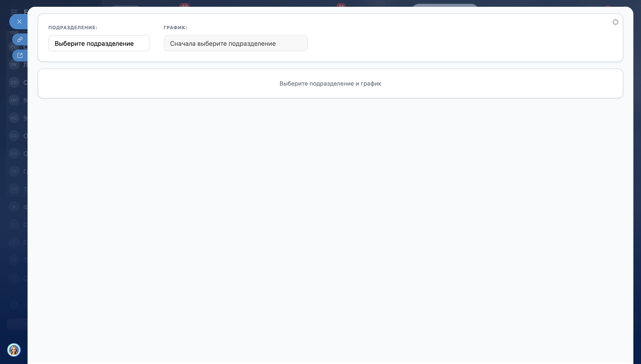This screenshot has width=641, height=364.
Task: Open the dimmed sidebar settings gear
Action: point(14,305)
